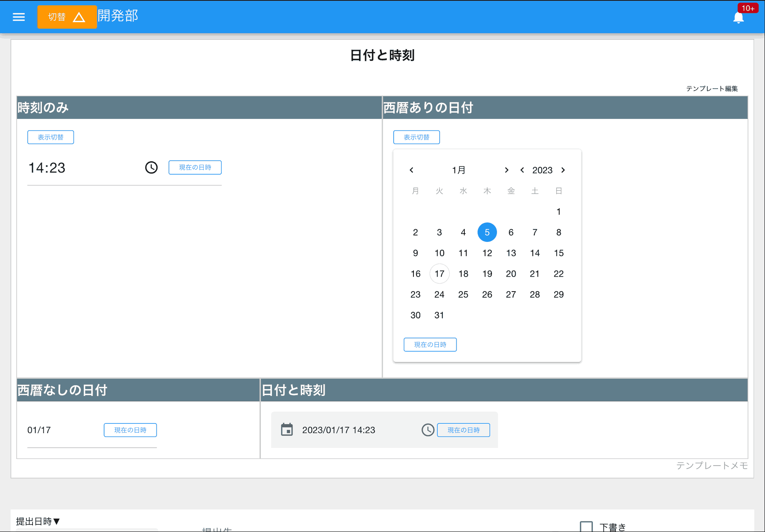The height and width of the screenshot is (532, 765).
Task: Toggle 表示切替 in the 西暦ありの日付 section
Action: 417,137
